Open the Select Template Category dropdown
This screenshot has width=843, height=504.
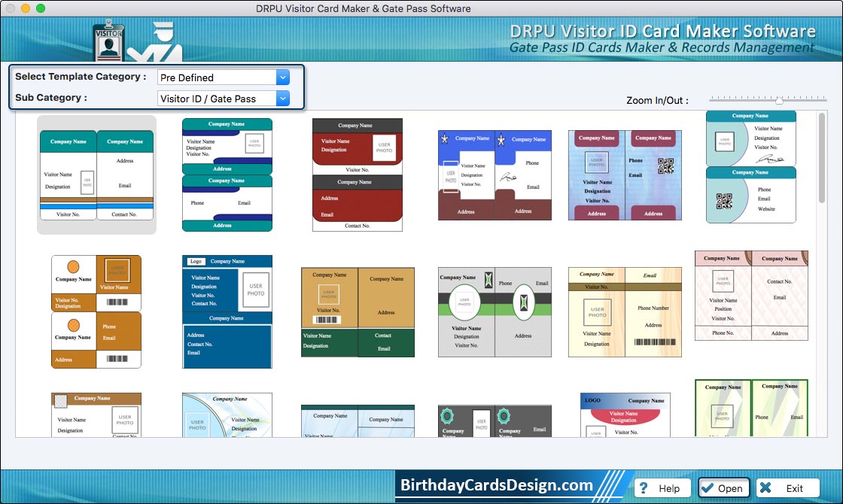[x=282, y=77]
